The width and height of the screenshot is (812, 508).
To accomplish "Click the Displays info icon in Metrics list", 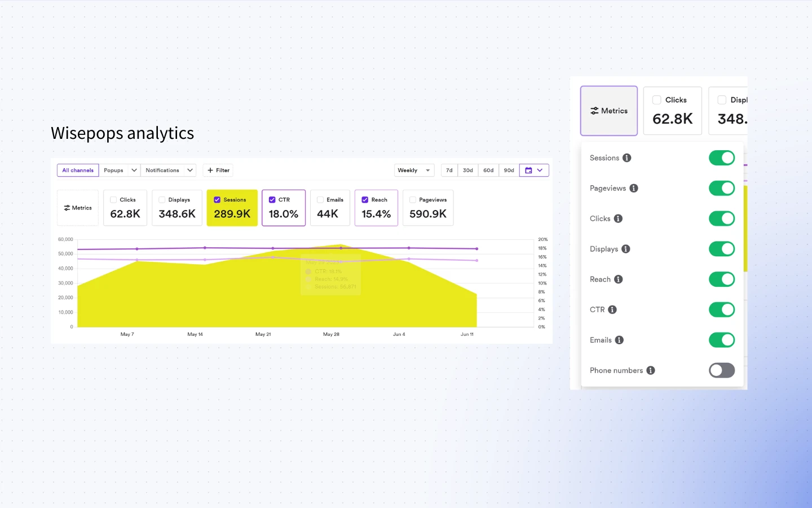I will pos(626,249).
